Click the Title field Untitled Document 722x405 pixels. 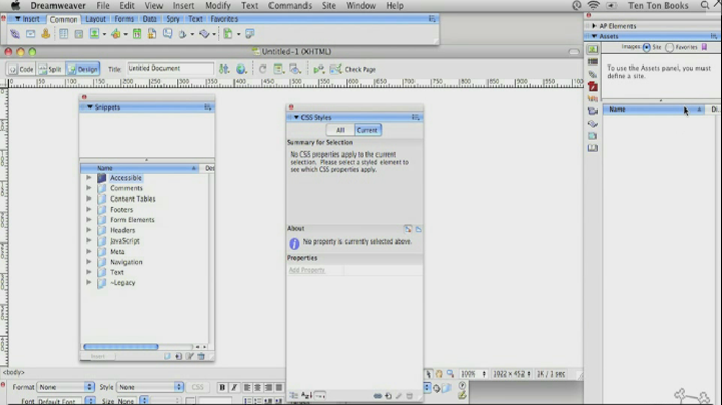[170, 69]
